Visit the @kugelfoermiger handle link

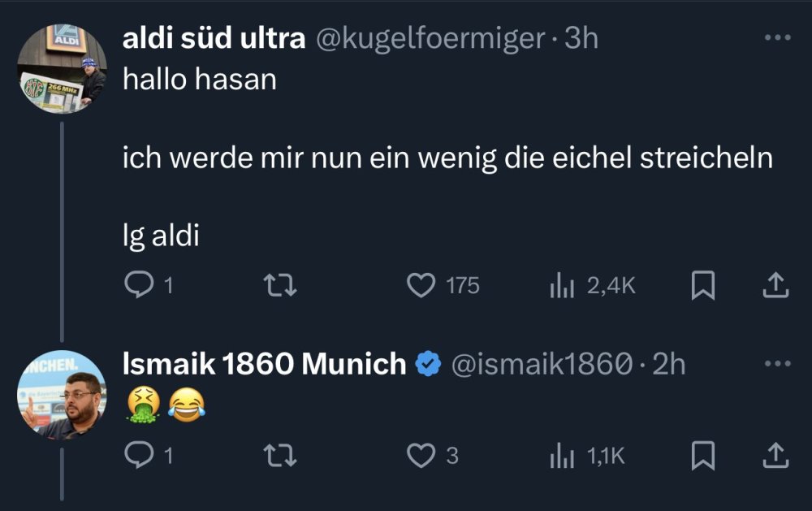tap(429, 37)
